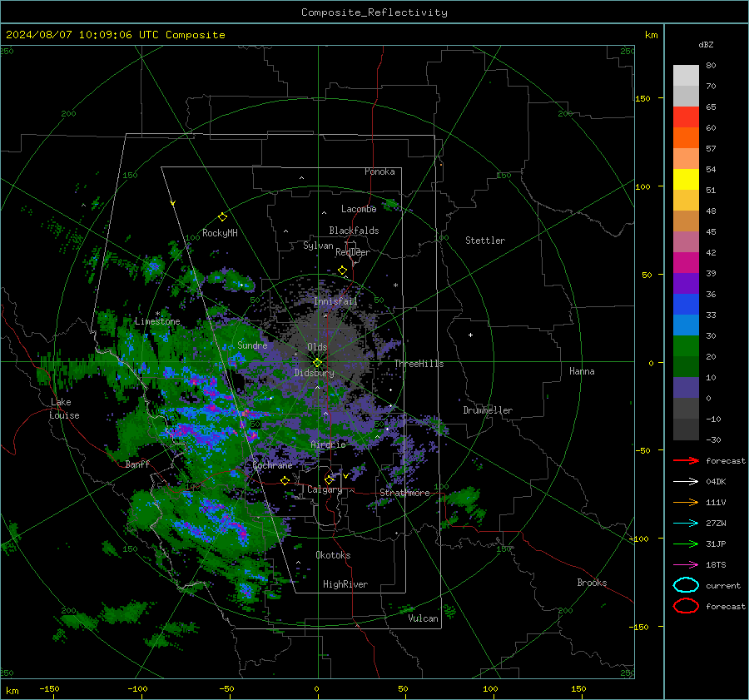
Task: Click the white asterisk marker northeast of Innisfail
Action: 395,285
